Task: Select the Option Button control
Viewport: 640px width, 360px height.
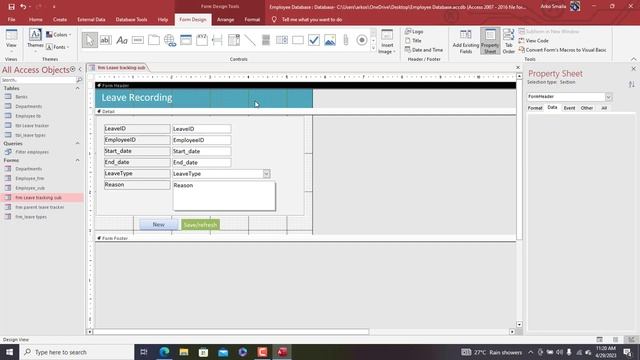Action: 362,40
